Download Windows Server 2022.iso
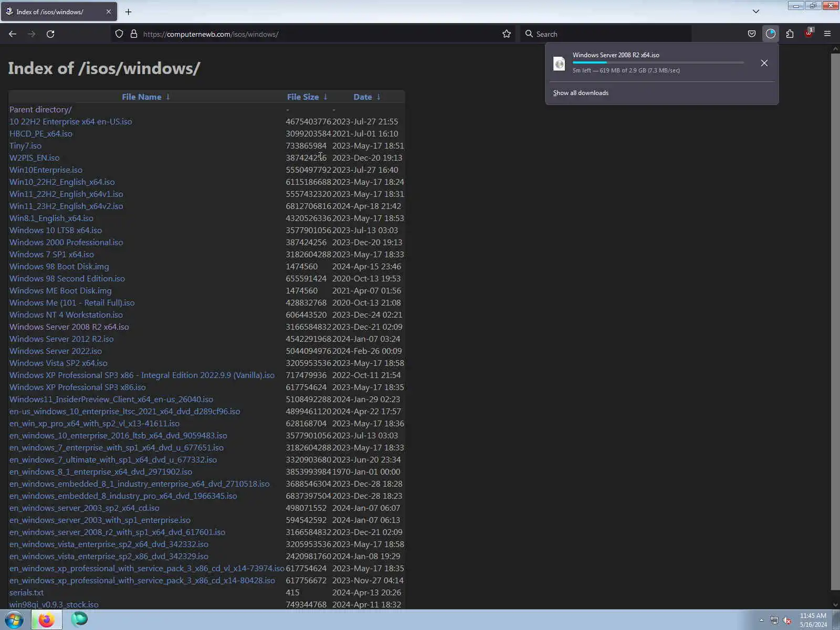 tap(56, 351)
